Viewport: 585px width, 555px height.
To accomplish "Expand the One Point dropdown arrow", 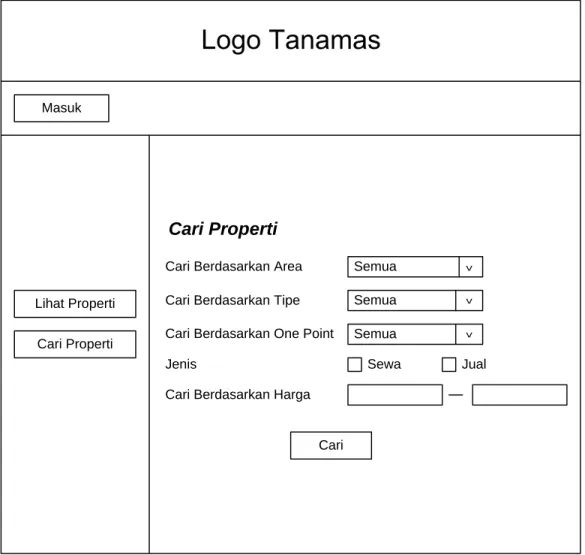I will tap(469, 334).
